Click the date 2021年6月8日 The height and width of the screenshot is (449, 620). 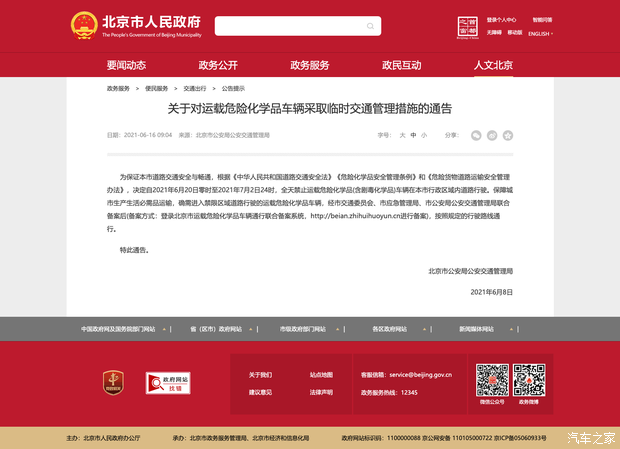[491, 292]
